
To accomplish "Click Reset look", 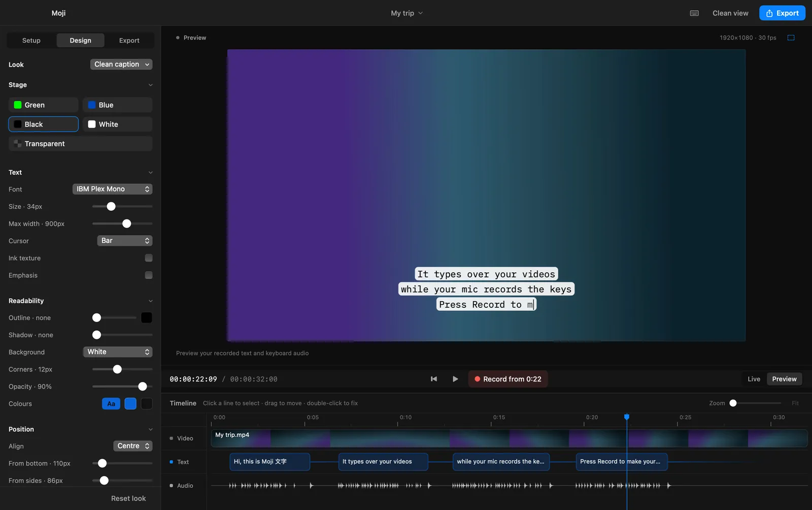I will click(x=128, y=498).
